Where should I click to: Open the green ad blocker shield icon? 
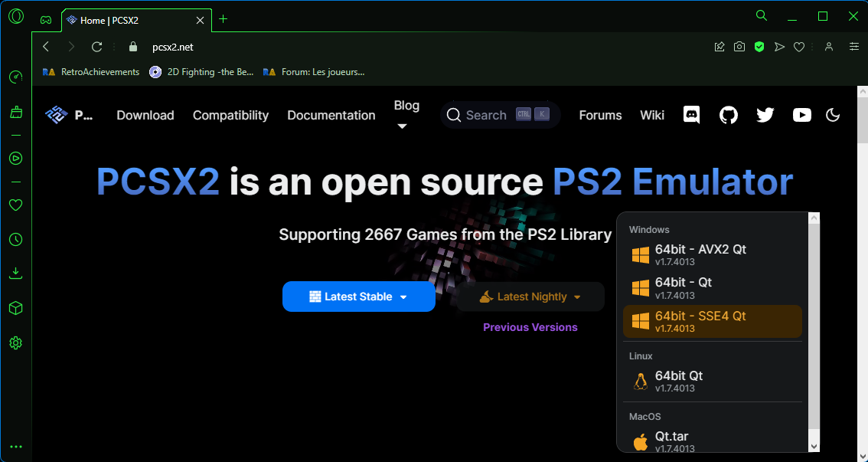759,47
